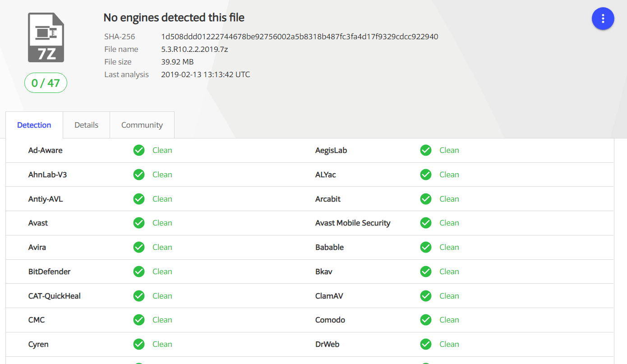627x364 pixels.
Task: Click the 7Z file type icon
Action: coord(46,37)
